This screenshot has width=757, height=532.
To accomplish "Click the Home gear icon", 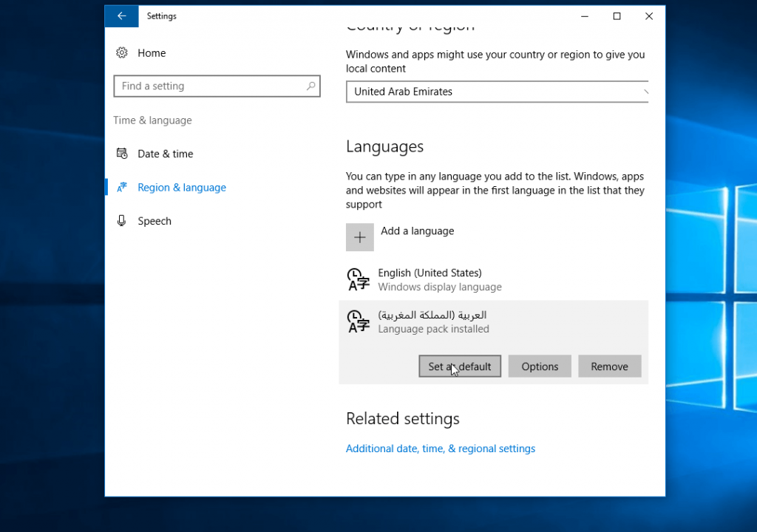I will tap(122, 53).
